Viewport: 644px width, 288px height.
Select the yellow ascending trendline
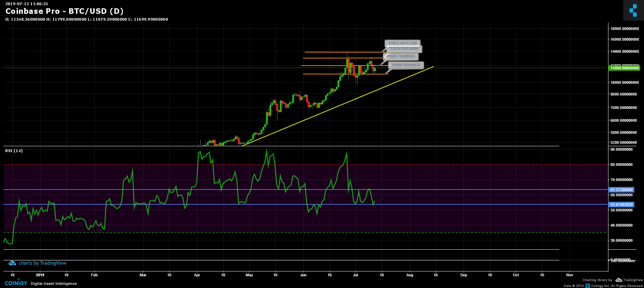click(338, 106)
